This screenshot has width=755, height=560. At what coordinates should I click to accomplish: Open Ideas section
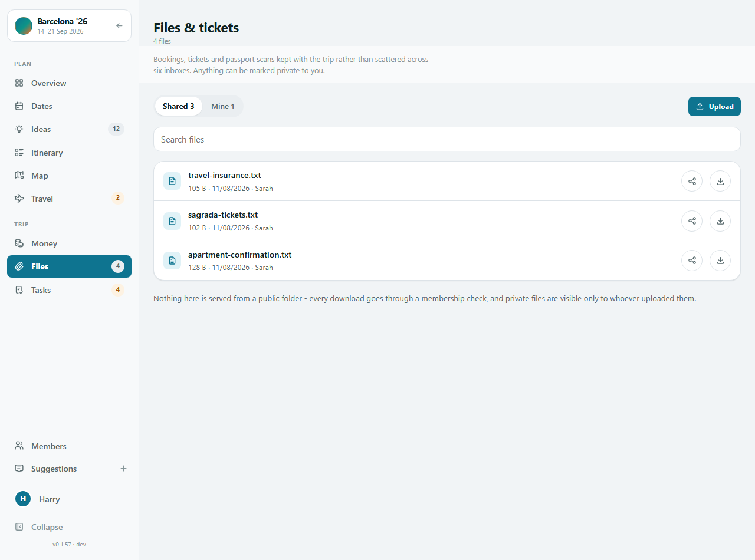pyautogui.click(x=69, y=129)
